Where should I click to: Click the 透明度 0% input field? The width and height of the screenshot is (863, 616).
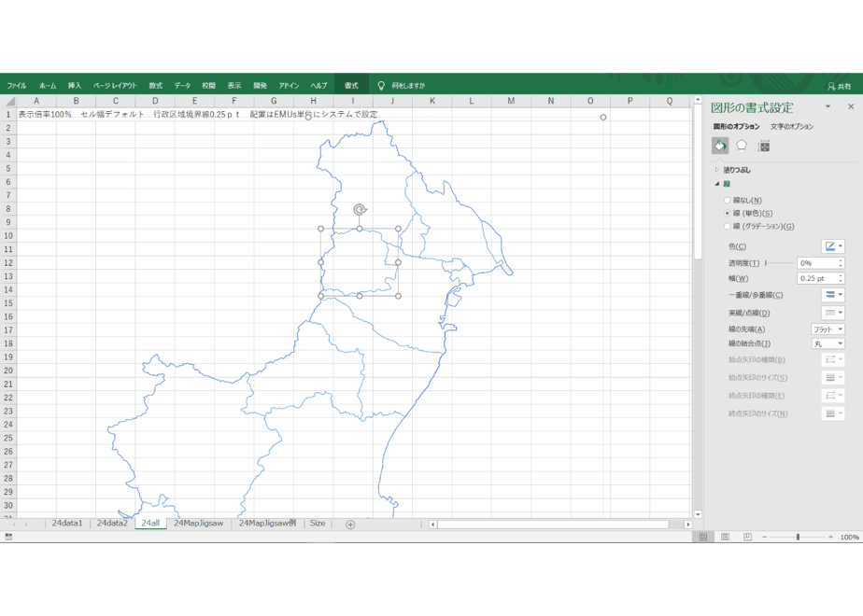[x=816, y=263]
